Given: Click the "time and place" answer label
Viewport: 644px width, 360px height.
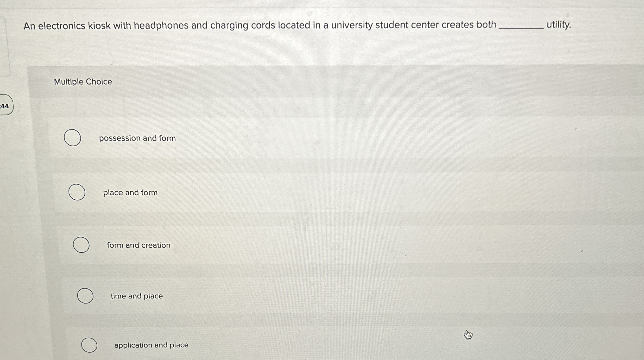Looking at the screenshot, I should click(x=136, y=296).
